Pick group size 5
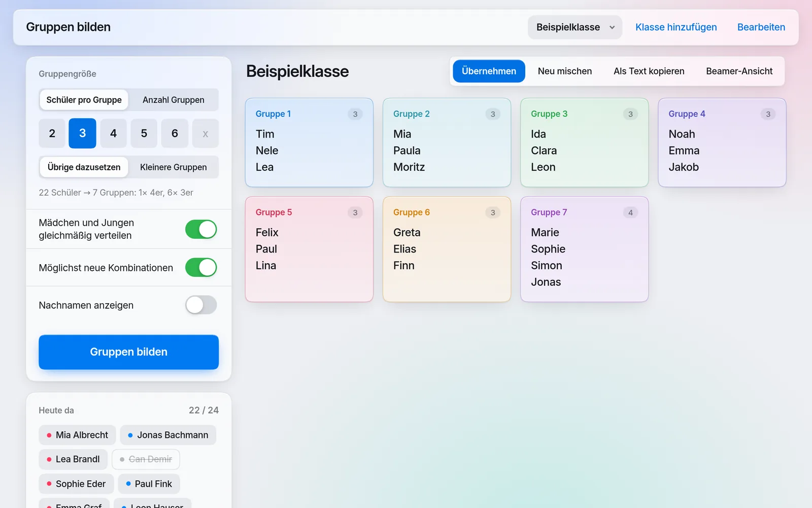This screenshot has height=508, width=812. [144, 134]
